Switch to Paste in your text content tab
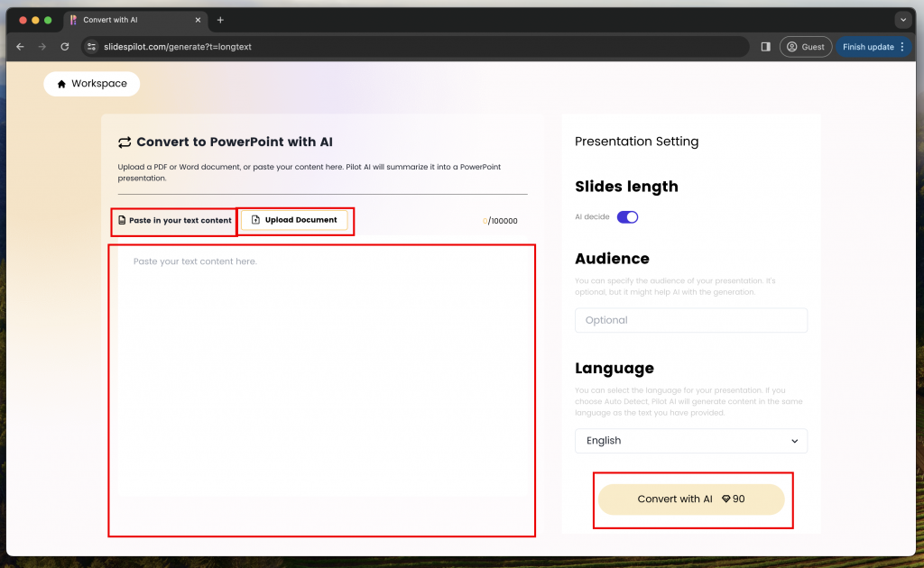 pos(174,220)
